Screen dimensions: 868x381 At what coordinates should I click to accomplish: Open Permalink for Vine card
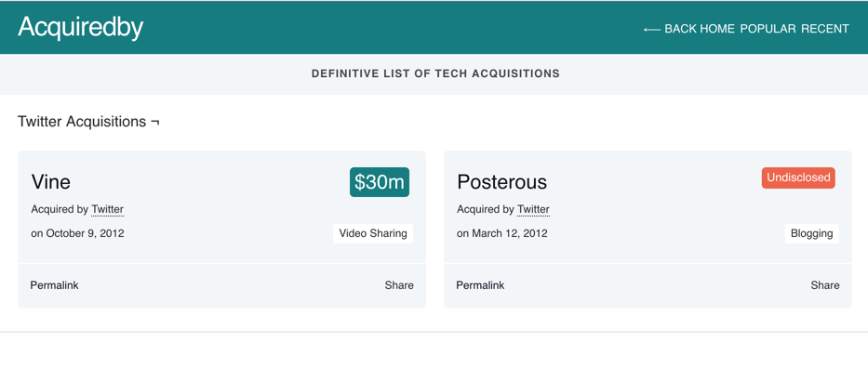coord(54,285)
